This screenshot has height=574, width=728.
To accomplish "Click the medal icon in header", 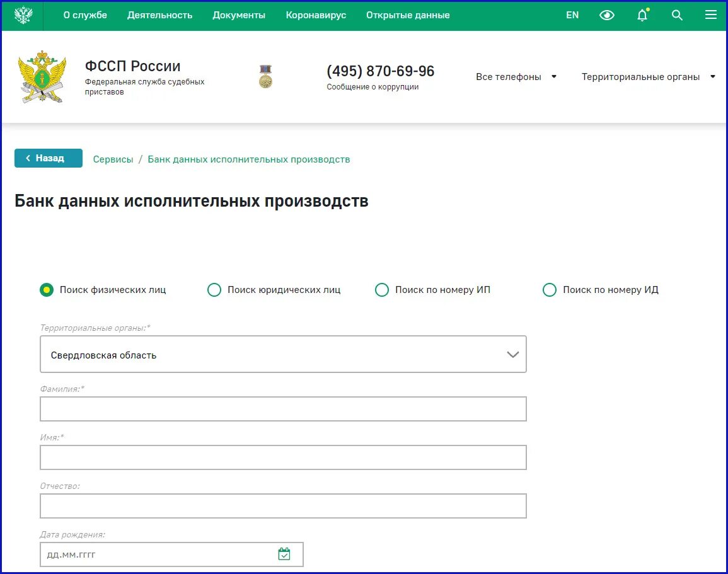I will point(265,77).
